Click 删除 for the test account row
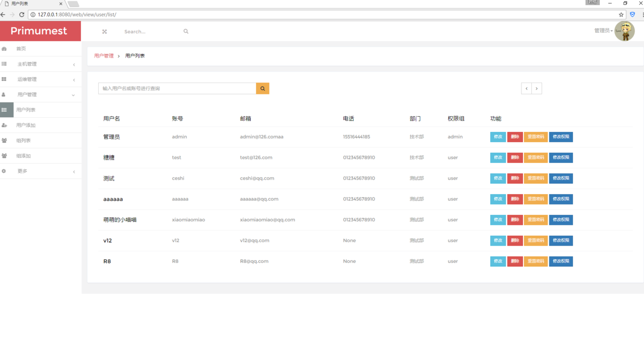644x338 pixels. [x=515, y=158]
